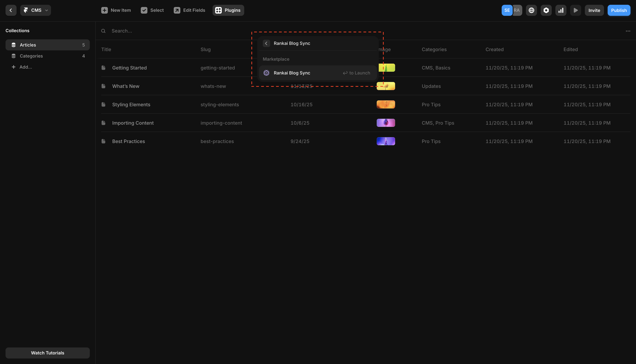This screenshot has height=364, width=636.
Task: Click the back chevron in the plugin popup
Action: 266,43
